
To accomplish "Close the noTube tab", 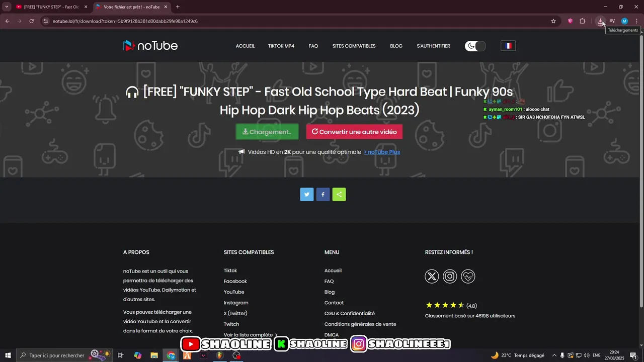I will tap(166, 7).
